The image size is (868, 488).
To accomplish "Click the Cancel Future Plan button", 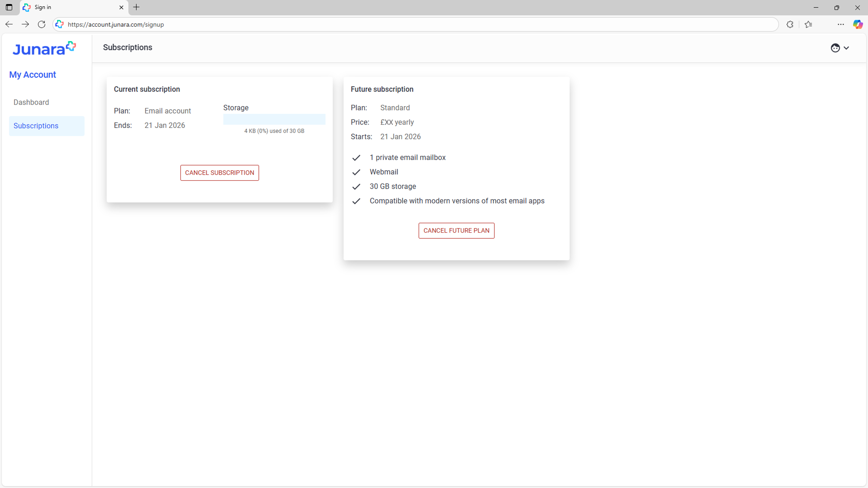I will coord(456,231).
